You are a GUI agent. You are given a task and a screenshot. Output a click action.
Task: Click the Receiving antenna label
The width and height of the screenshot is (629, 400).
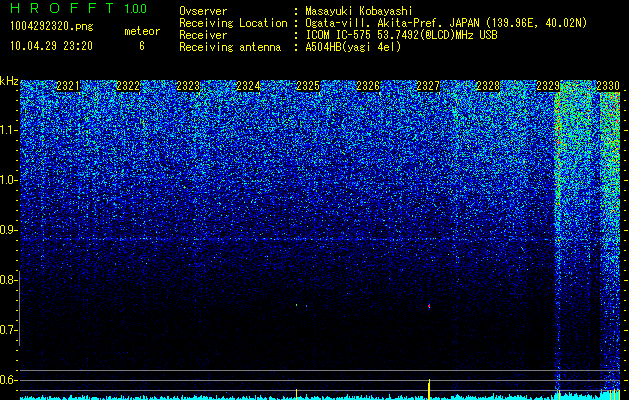pos(230,47)
